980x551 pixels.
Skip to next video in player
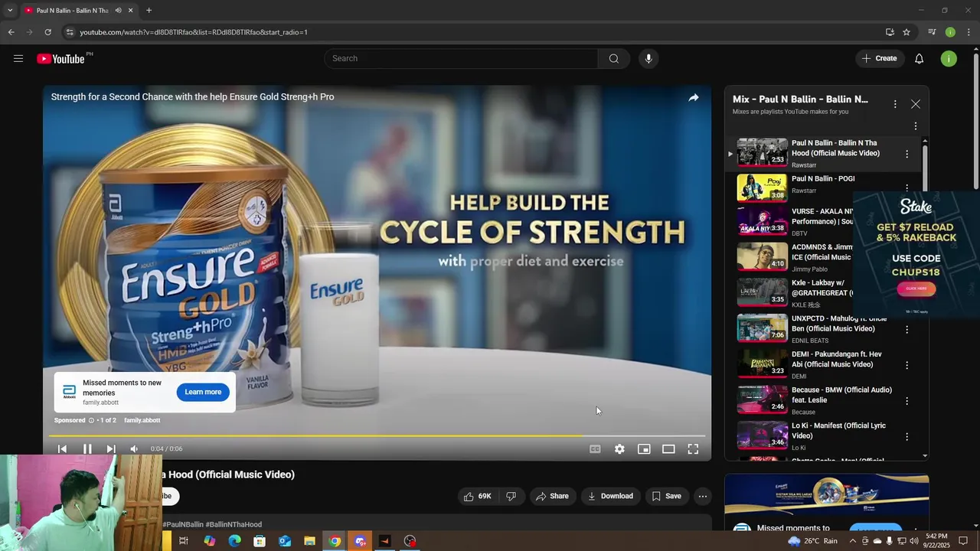[111, 449]
